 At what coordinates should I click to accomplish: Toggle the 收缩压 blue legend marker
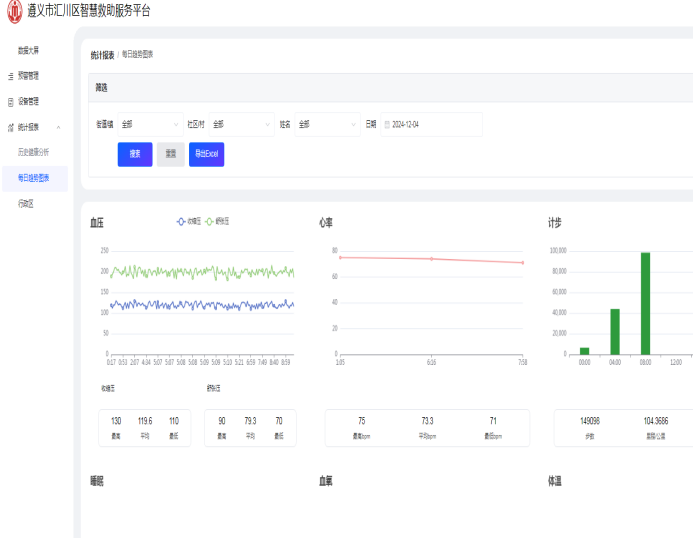pyautogui.click(x=181, y=221)
